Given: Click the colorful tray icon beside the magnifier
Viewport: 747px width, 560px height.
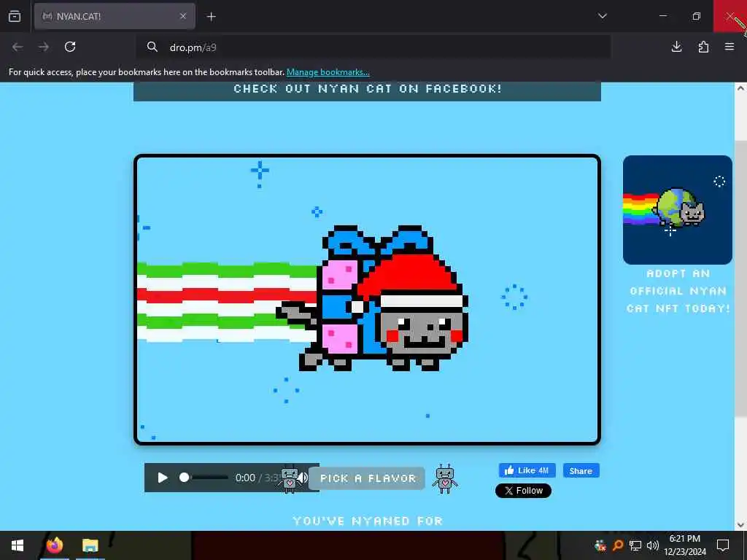Looking at the screenshot, I should coord(600,545).
